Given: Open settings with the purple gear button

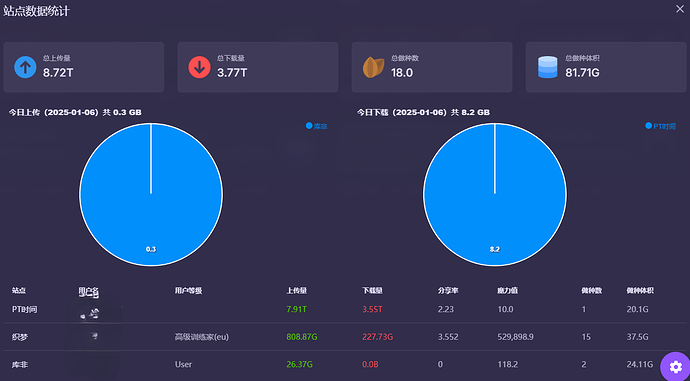Looking at the screenshot, I should click(x=675, y=366).
